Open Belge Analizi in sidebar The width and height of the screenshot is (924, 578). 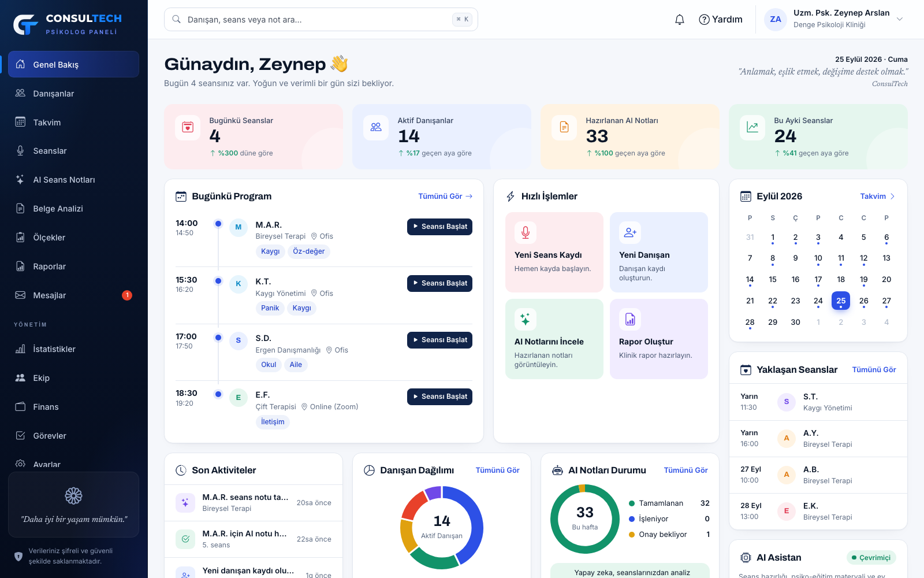[x=73, y=209]
